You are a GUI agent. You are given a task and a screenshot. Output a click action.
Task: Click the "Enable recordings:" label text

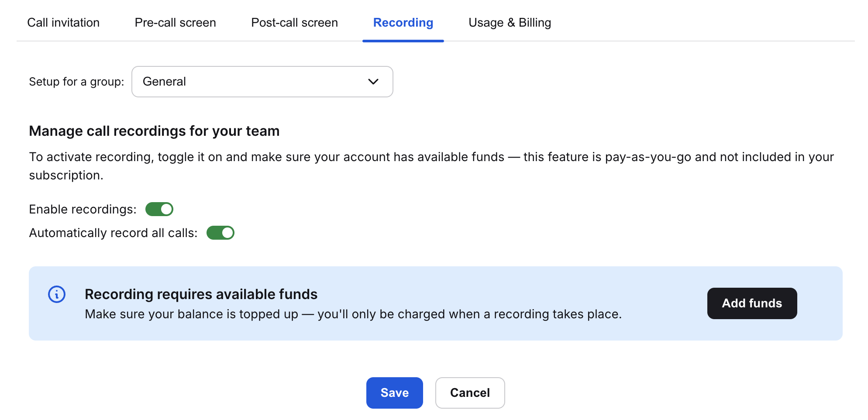pyautogui.click(x=83, y=209)
